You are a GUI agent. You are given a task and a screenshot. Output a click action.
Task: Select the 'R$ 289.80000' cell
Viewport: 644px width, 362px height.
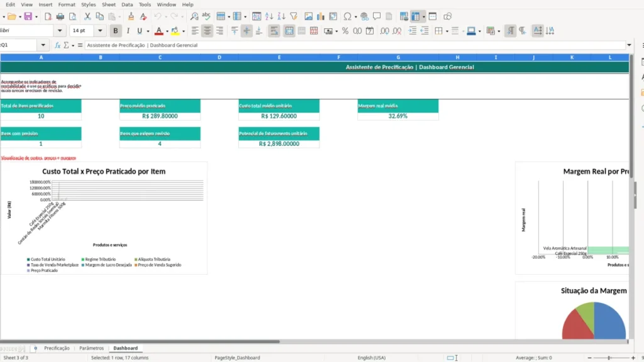coord(160,116)
